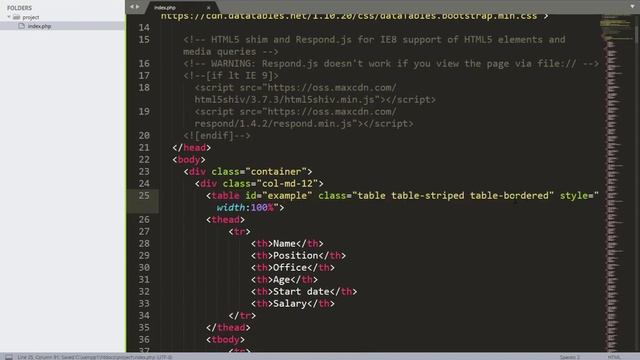Screen dimensions: 640x360
Task: Click line number 14 in gutter
Action: click(144, 27)
